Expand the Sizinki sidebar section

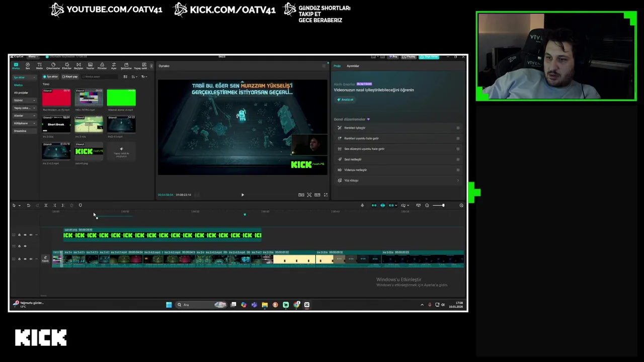pyautogui.click(x=25, y=100)
